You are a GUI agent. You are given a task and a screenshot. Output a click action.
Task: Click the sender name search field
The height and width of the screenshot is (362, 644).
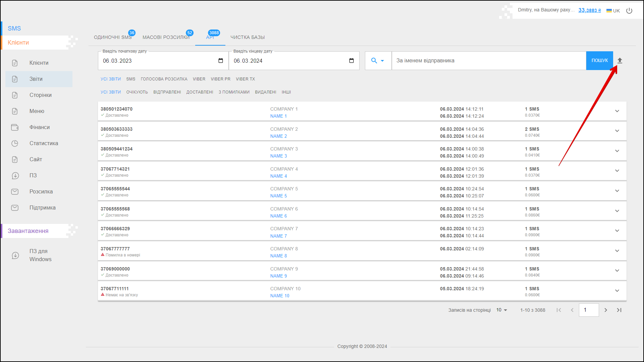pos(488,61)
